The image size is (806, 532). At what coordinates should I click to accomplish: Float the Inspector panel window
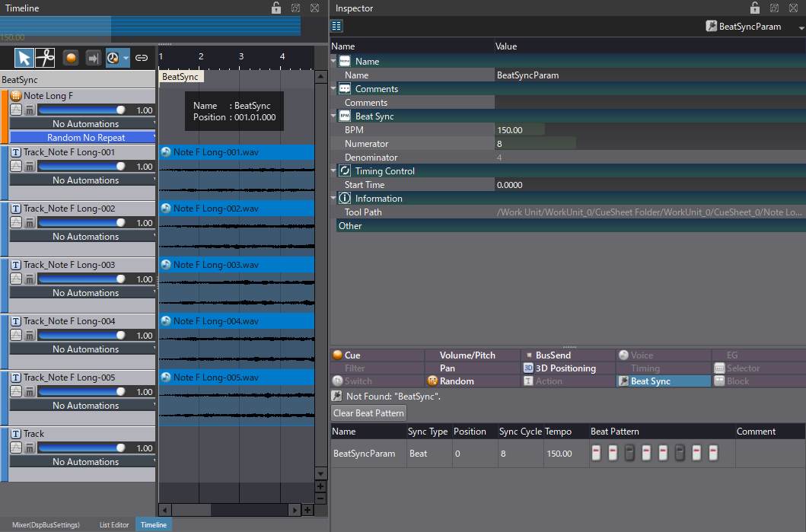(774, 8)
